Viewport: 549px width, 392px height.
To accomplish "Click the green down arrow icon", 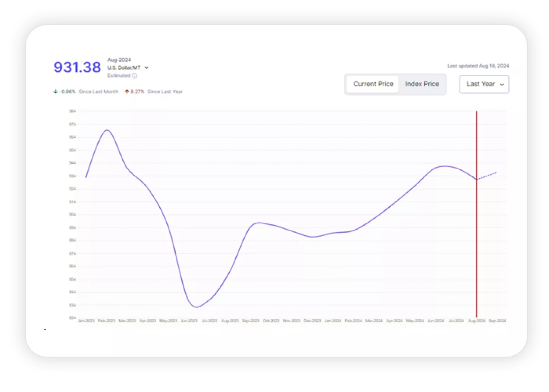I will coord(56,92).
